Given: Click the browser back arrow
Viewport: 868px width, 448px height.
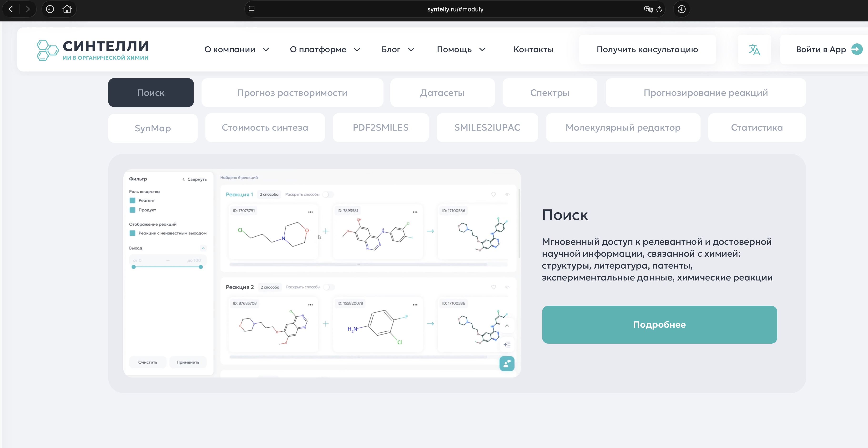Looking at the screenshot, I should [x=11, y=9].
